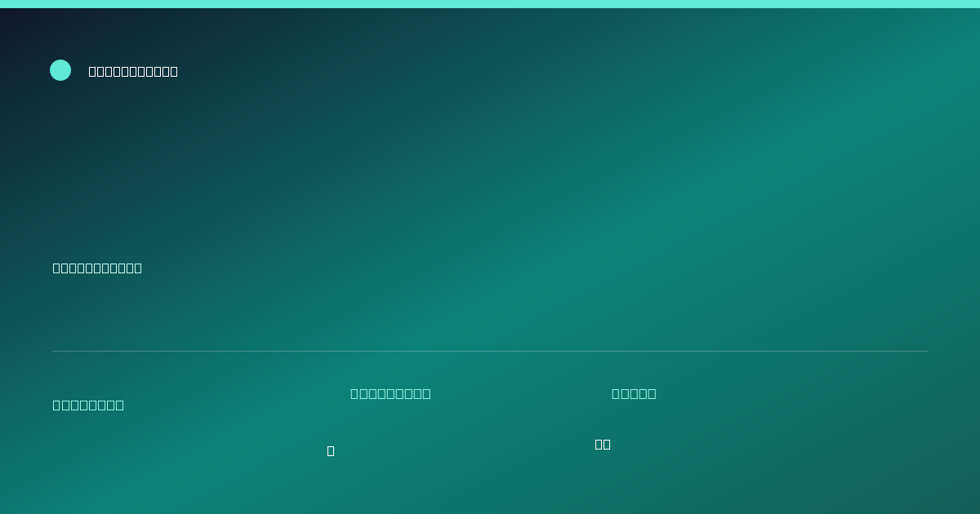The height and width of the screenshot is (514, 980).
Task: Click the round mint-green logo circle
Action: pyautogui.click(x=60, y=70)
